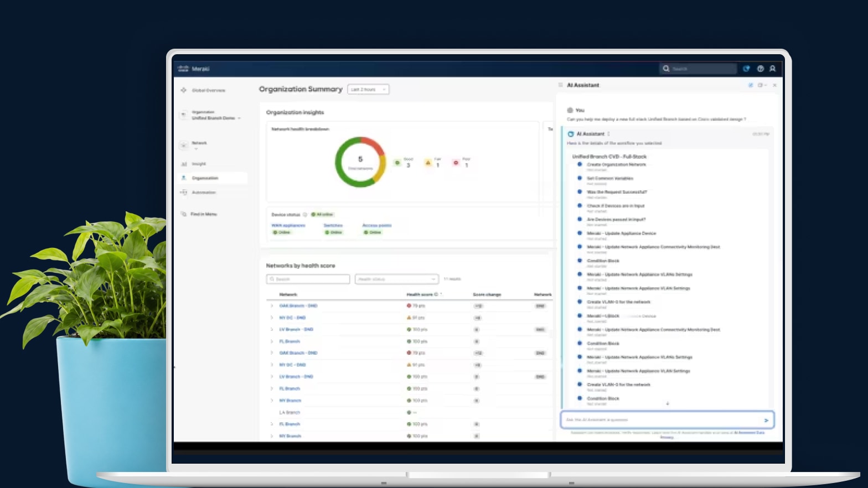This screenshot has height=488, width=868.
Task: Click the Score change column header
Action: pyautogui.click(x=487, y=294)
